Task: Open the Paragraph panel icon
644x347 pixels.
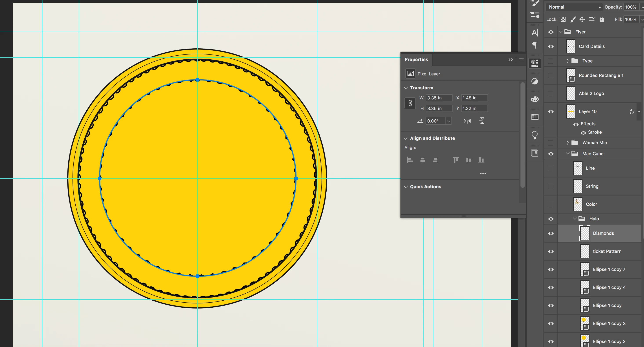Action: (x=535, y=45)
